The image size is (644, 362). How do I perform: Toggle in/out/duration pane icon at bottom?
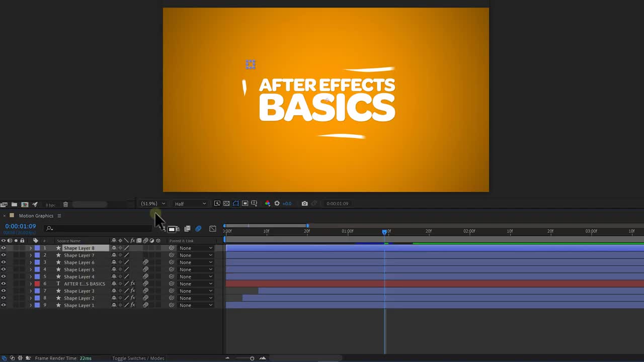[x=20, y=358]
